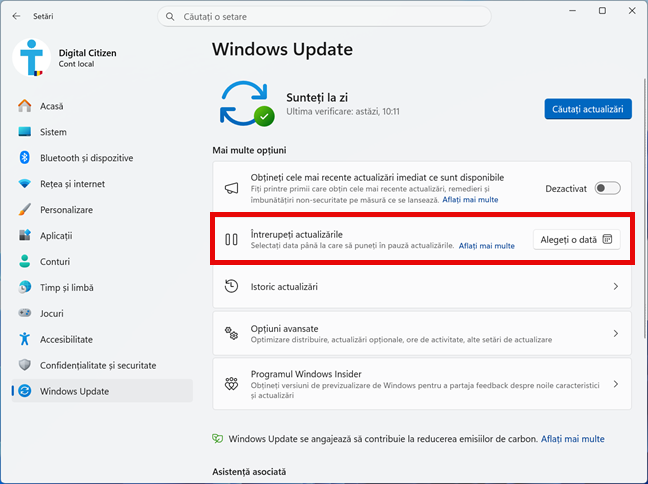Click the Confidențialitate shield icon
This screenshot has width=648, height=484.
click(25, 365)
